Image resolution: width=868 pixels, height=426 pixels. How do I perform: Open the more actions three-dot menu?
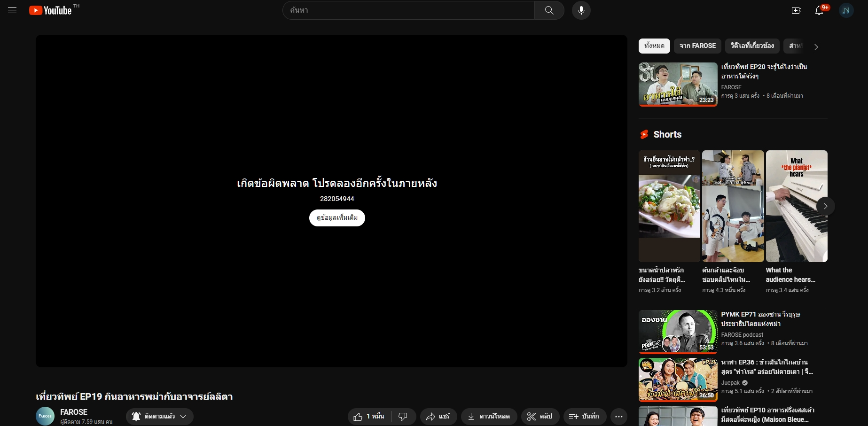(x=619, y=416)
